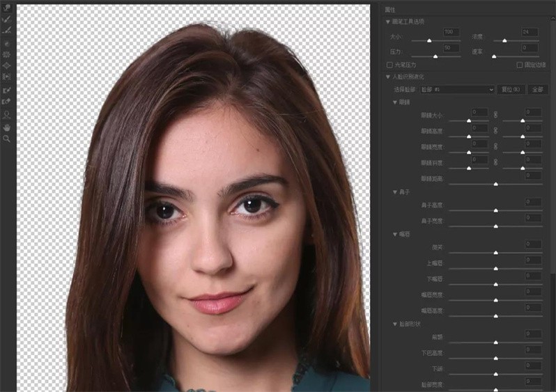Click the 浓度 value field showing 24
Viewport: 556px width, 392px height.
[530, 32]
